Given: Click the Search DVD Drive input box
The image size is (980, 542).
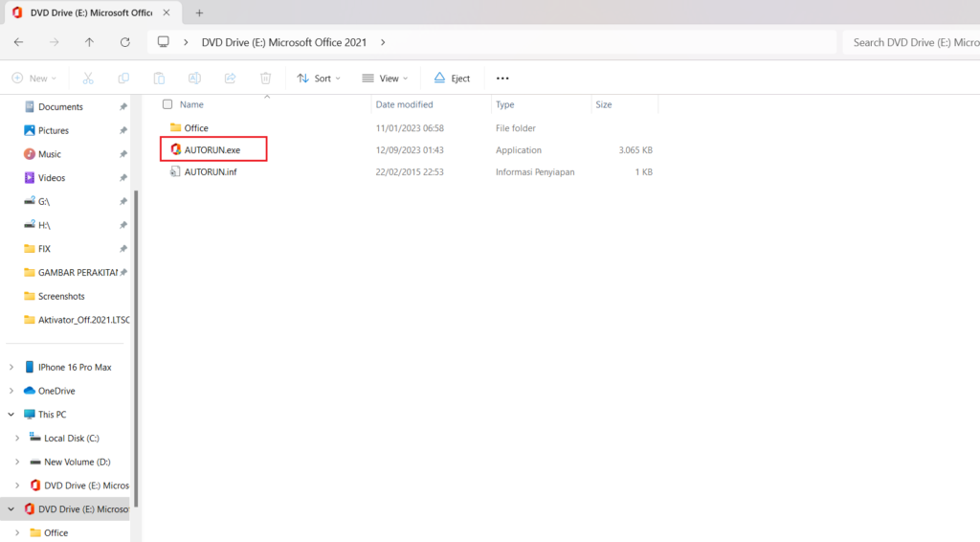Looking at the screenshot, I should pyautogui.click(x=911, y=42).
